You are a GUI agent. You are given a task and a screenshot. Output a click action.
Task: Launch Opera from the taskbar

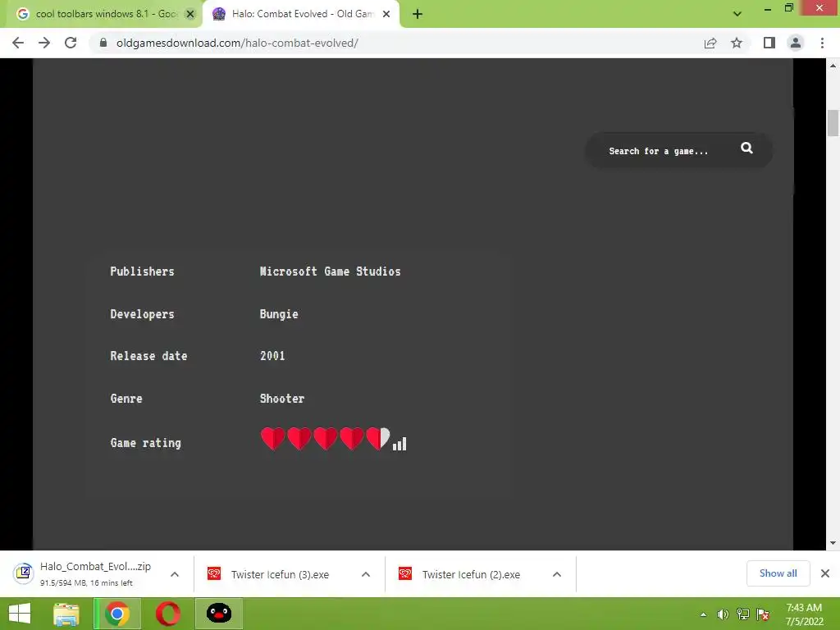click(167, 614)
